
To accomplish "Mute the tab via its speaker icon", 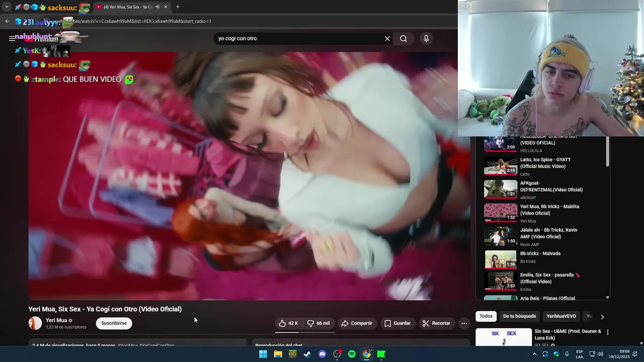I will click(x=157, y=7).
